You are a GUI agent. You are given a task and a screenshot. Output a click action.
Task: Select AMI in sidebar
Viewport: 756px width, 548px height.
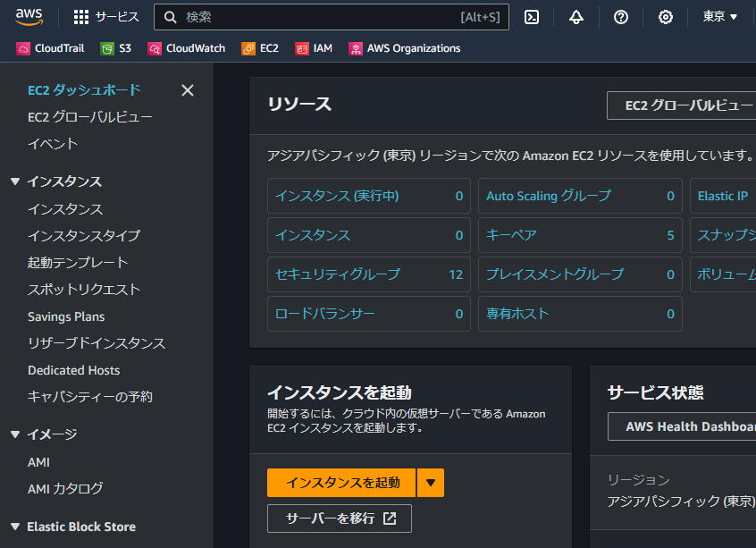click(x=38, y=462)
